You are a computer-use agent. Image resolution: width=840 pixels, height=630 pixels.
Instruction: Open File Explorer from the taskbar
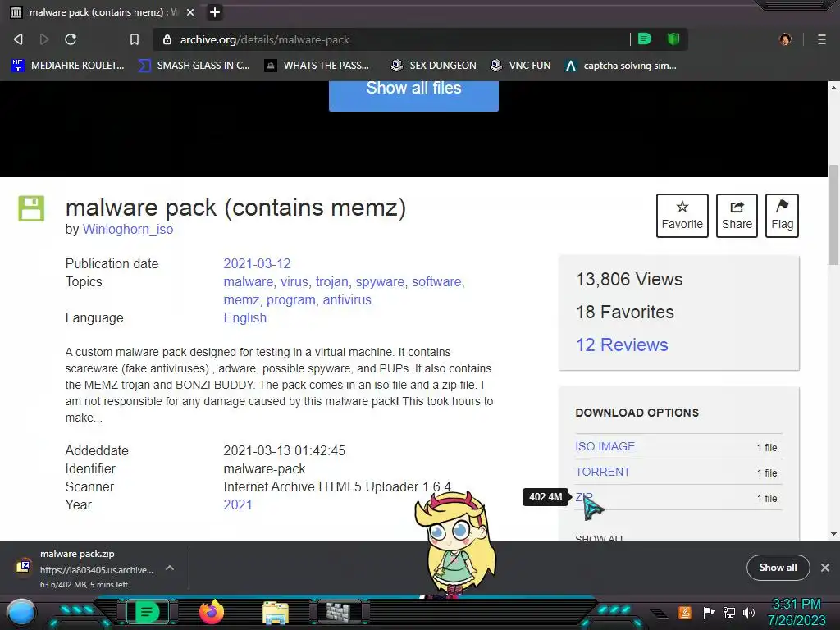tap(276, 613)
